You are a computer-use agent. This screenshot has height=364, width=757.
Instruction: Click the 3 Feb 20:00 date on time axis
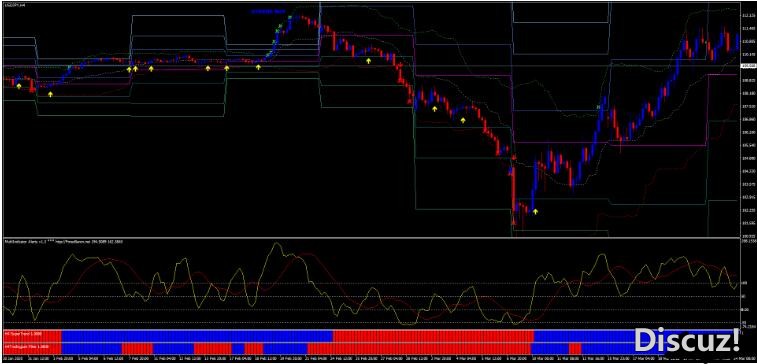point(64,359)
